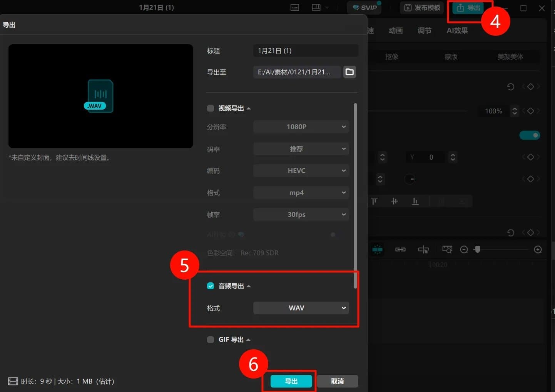The height and width of the screenshot is (392, 555).
Task: Open the HEVC encoding dropdown
Action: (301, 171)
